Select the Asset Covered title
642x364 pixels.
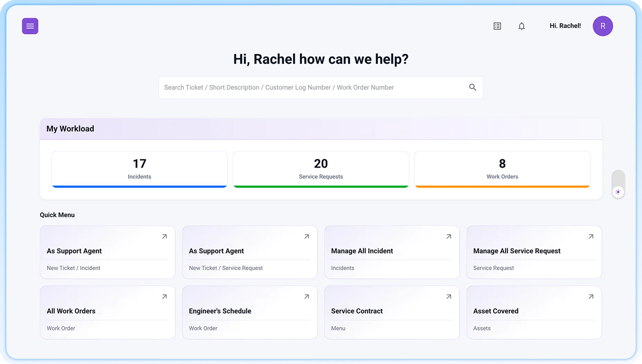click(496, 311)
